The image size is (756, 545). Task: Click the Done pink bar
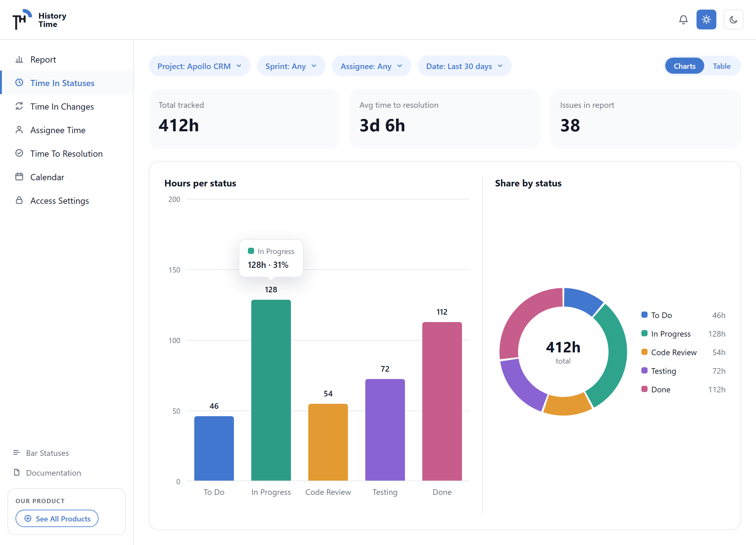click(442, 401)
